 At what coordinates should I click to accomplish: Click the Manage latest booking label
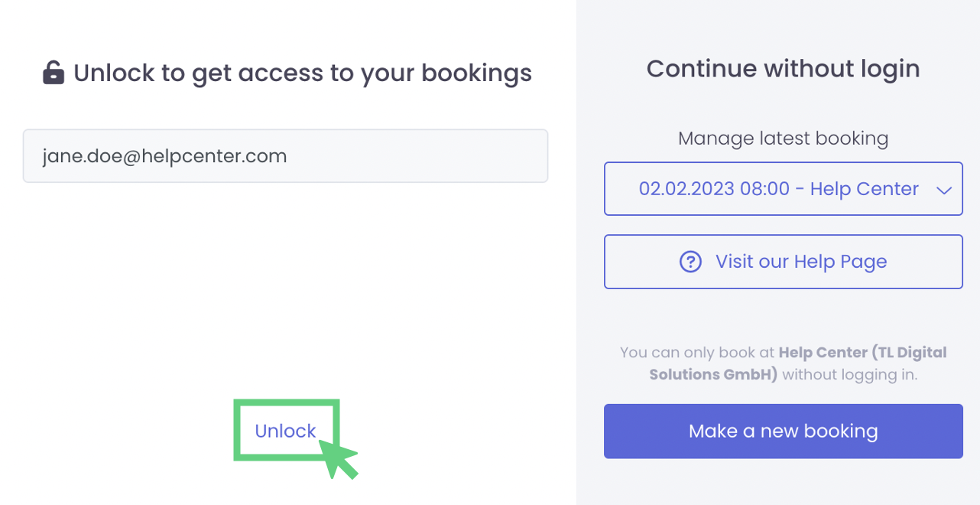click(x=783, y=138)
